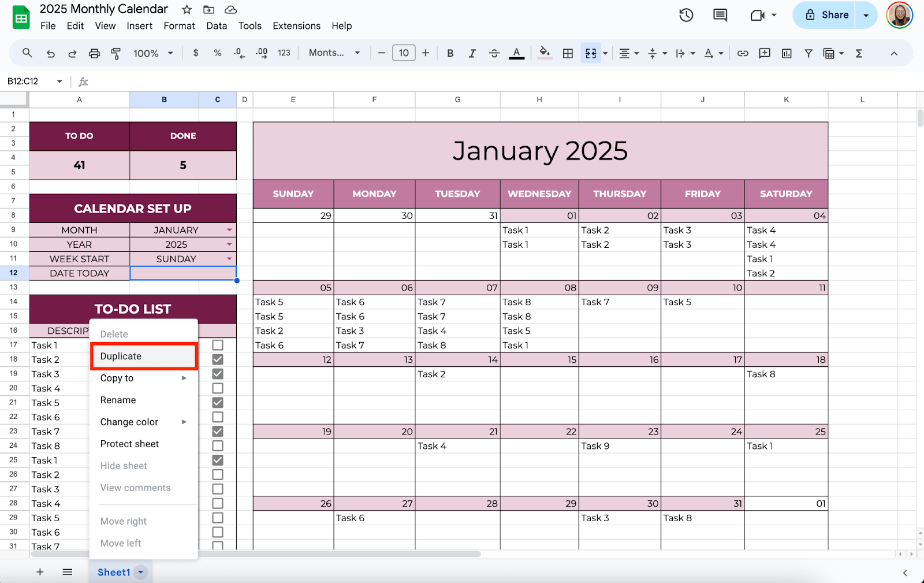The height and width of the screenshot is (583, 924).
Task: Open the Extensions menu
Action: click(296, 26)
